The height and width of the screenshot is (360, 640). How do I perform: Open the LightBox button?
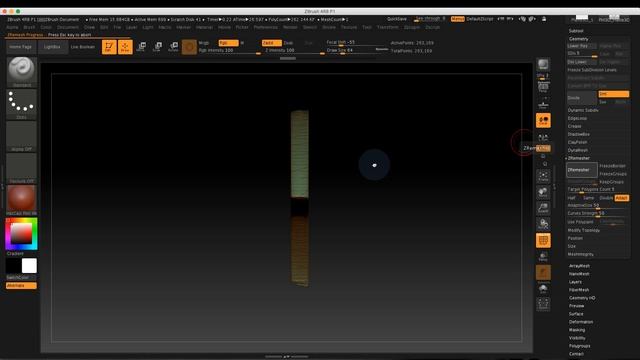[x=52, y=47]
